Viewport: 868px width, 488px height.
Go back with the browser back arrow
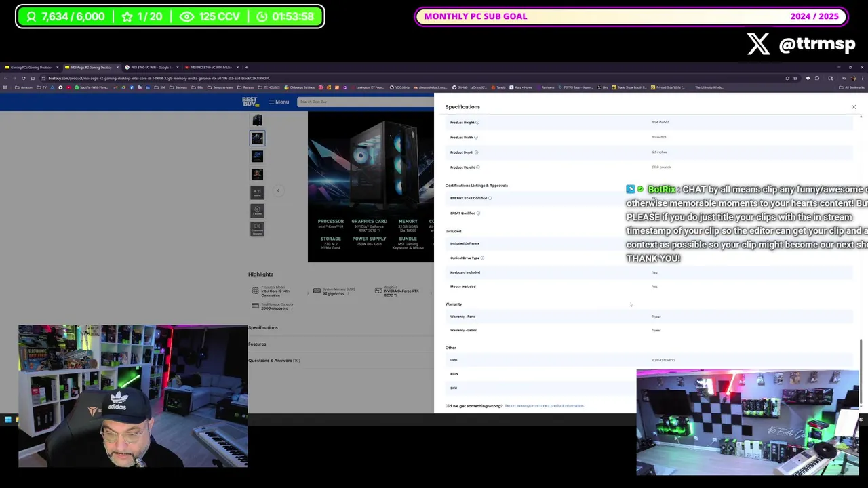click(5, 78)
